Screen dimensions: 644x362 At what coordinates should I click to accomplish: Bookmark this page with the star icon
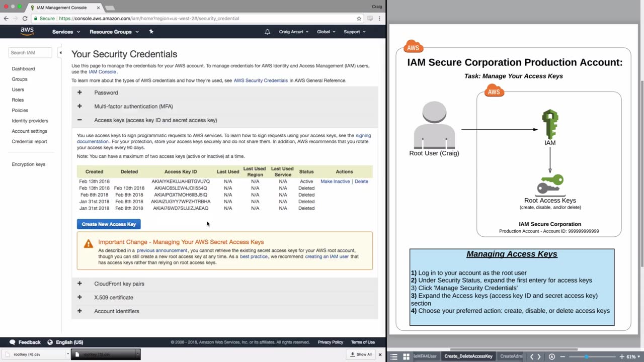pos(359,19)
